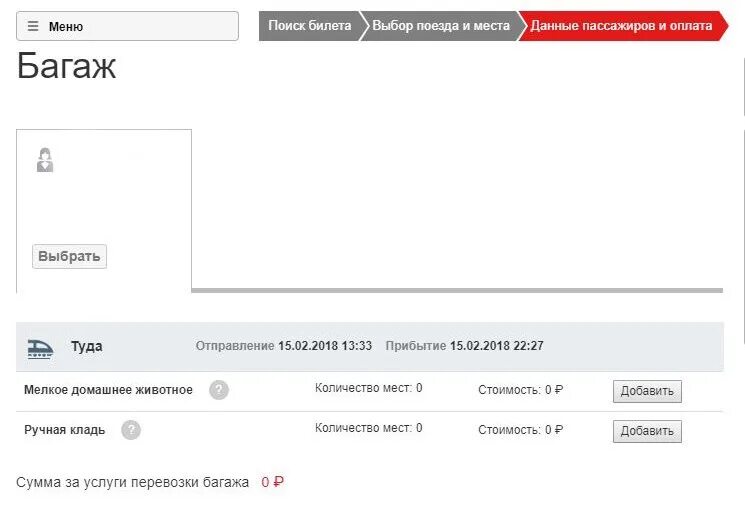Click the Багаж page heading
745x508 pixels.
pyautogui.click(x=67, y=66)
